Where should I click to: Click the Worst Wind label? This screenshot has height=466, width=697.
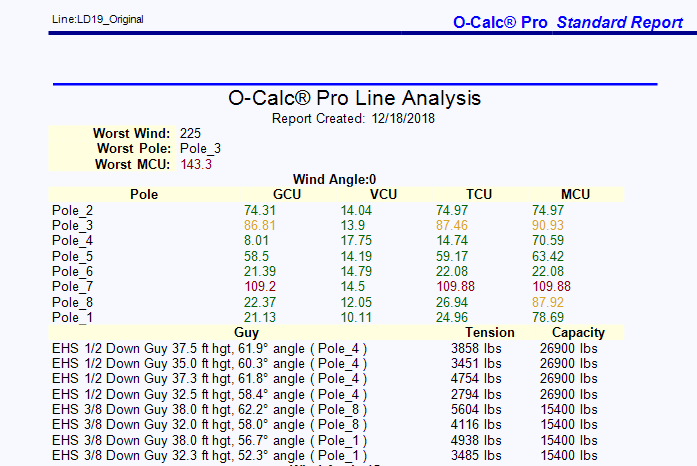[131, 133]
